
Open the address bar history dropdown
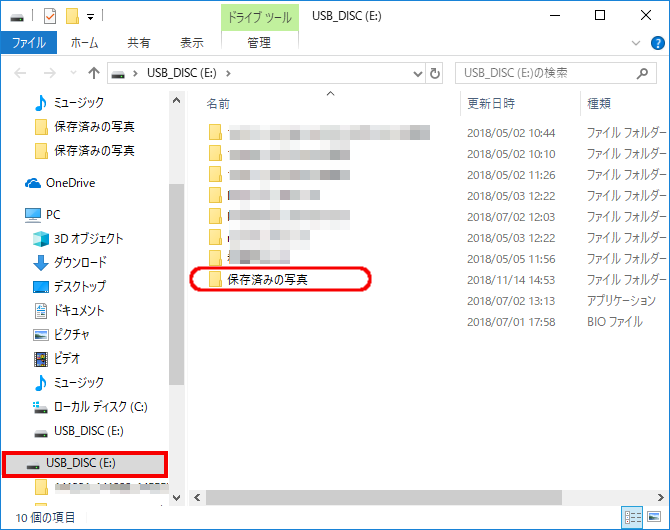[418, 74]
